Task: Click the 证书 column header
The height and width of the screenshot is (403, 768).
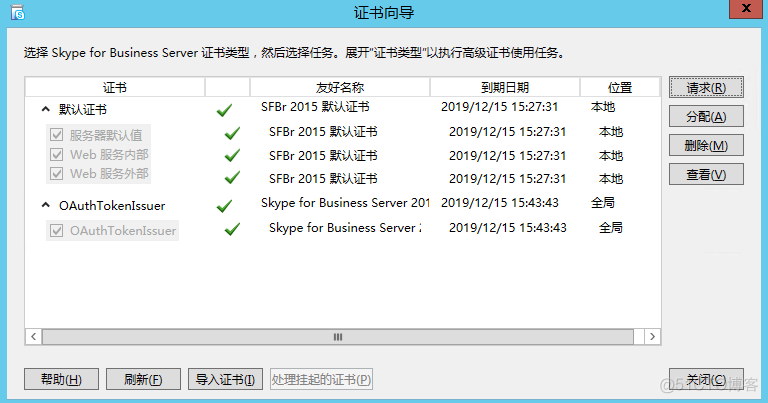Action: click(115, 87)
